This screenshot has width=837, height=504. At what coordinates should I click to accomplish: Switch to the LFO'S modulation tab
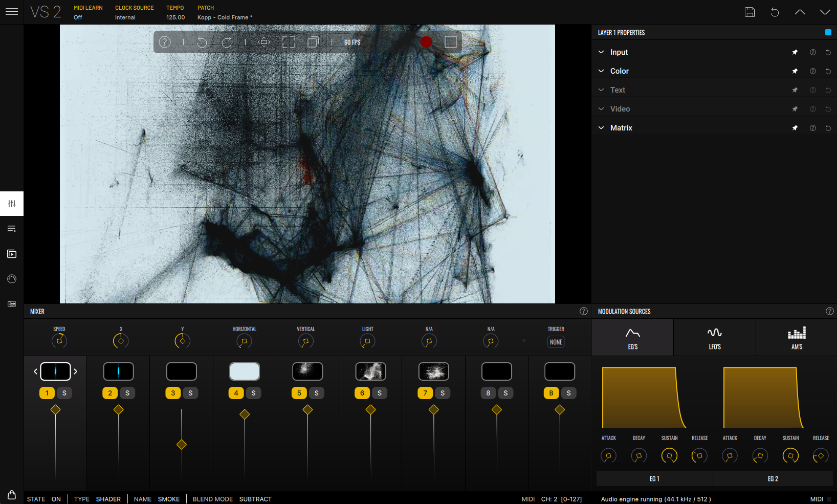point(715,338)
